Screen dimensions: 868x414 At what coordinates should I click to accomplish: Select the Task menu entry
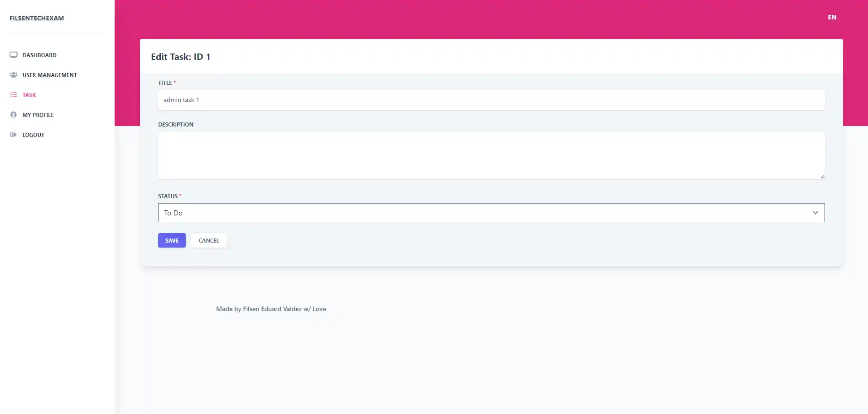(29, 95)
